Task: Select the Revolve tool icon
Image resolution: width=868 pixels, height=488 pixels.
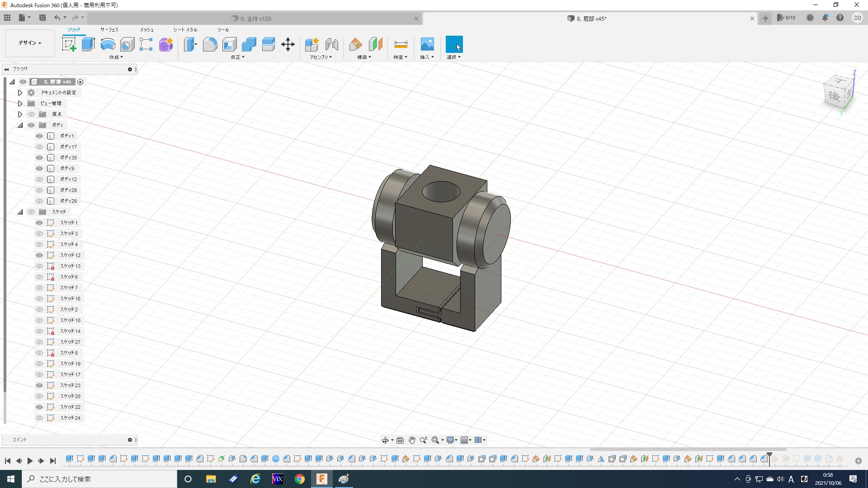Action: pos(108,44)
